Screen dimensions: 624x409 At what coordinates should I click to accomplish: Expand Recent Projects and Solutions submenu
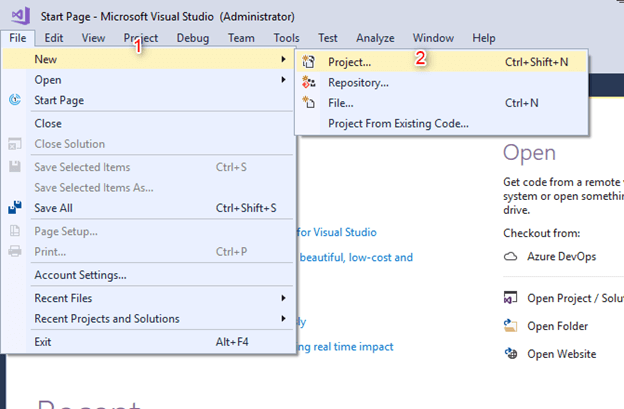284,319
